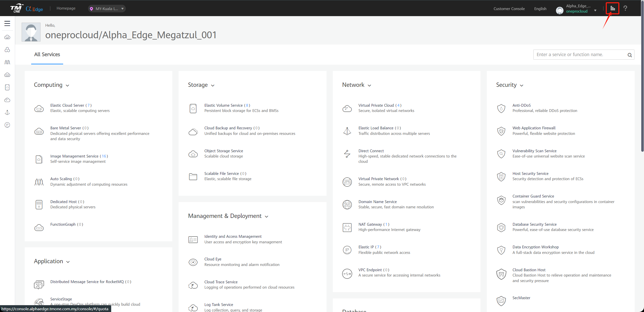
Task: Click the homepage navigation icon sidebar
Action: tap(7, 23)
